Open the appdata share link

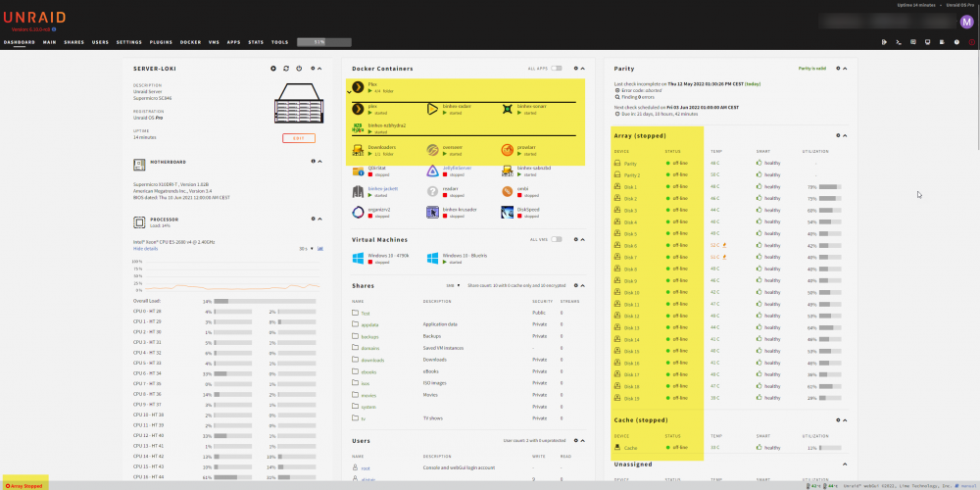[x=370, y=325]
